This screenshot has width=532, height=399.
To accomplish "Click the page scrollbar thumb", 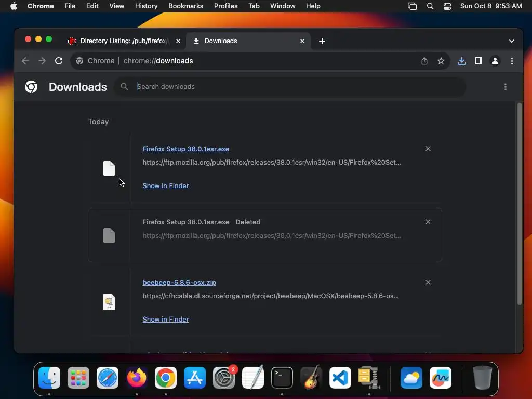I will (x=519, y=204).
